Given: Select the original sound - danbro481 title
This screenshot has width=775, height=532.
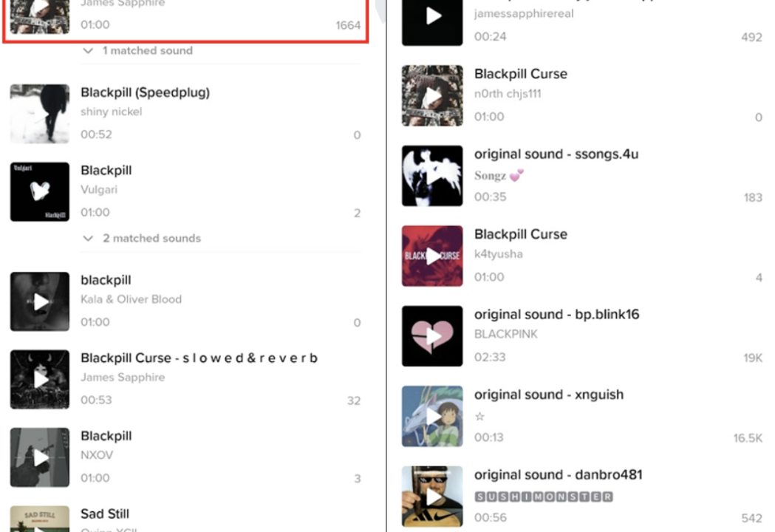Looking at the screenshot, I should 558,474.
